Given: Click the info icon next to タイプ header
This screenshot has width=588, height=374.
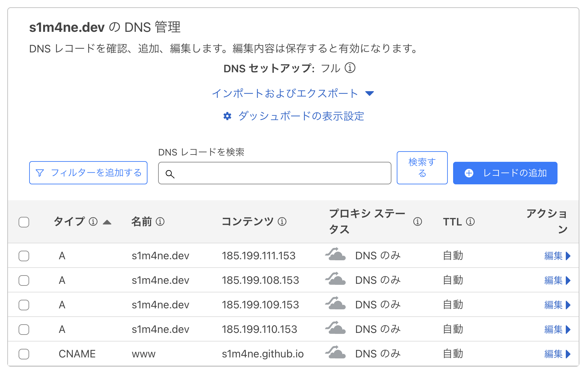Looking at the screenshot, I should tap(93, 221).
